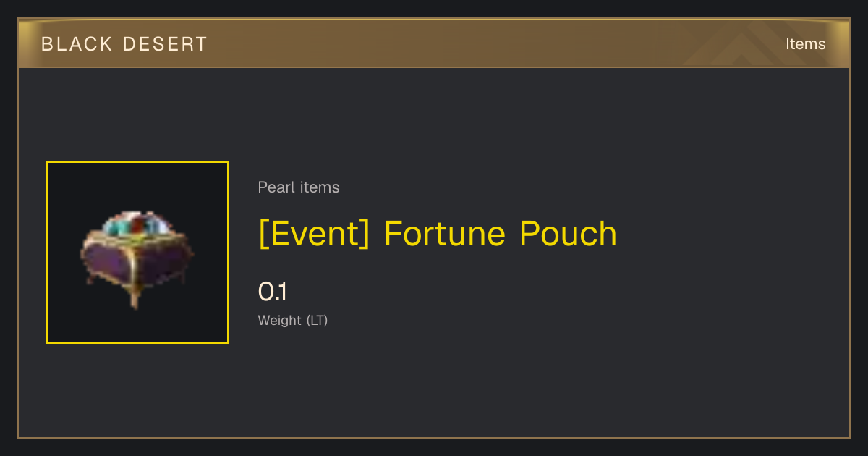
Task: Click the BLACK DESERT header title
Action: (x=124, y=44)
